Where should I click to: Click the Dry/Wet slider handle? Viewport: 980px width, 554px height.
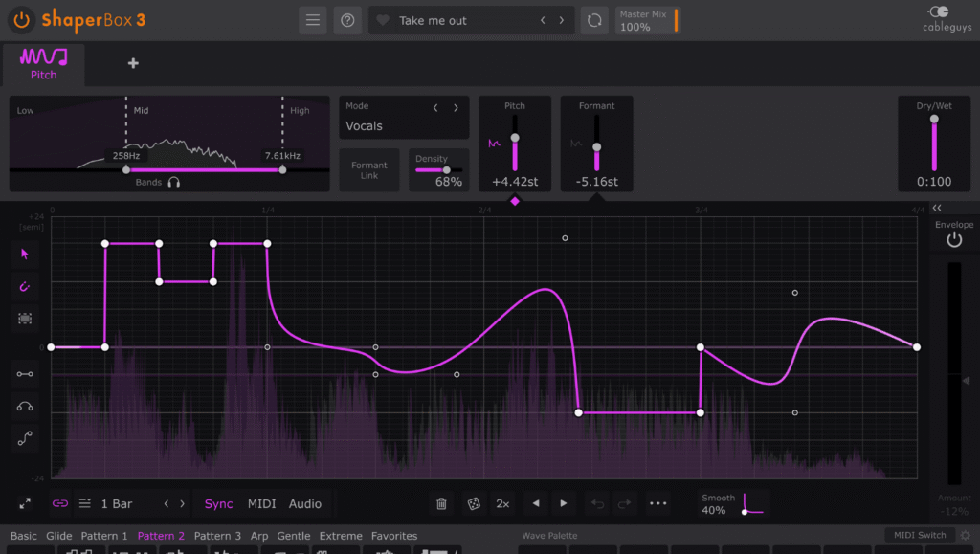[934, 119]
